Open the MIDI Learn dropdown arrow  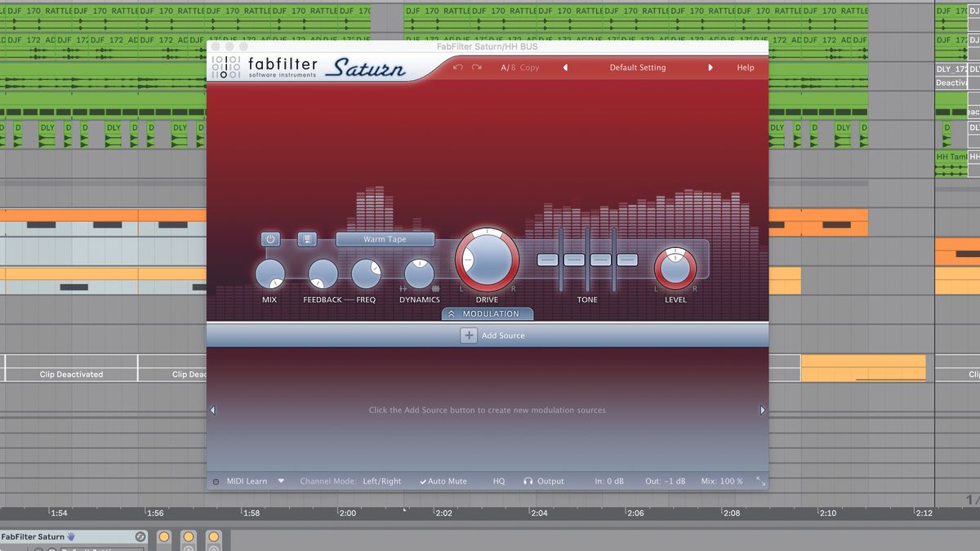click(x=281, y=481)
